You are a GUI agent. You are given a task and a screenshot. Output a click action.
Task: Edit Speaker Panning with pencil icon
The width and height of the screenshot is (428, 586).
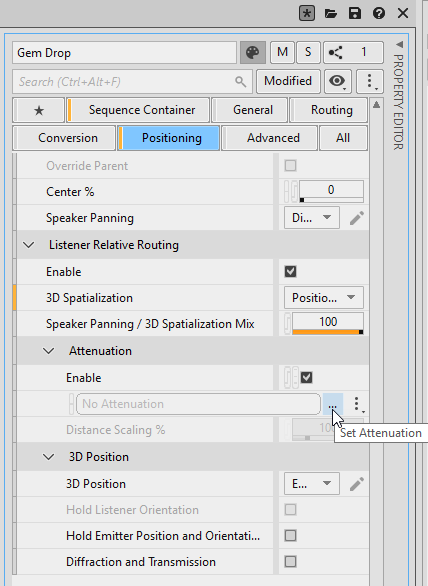357,218
